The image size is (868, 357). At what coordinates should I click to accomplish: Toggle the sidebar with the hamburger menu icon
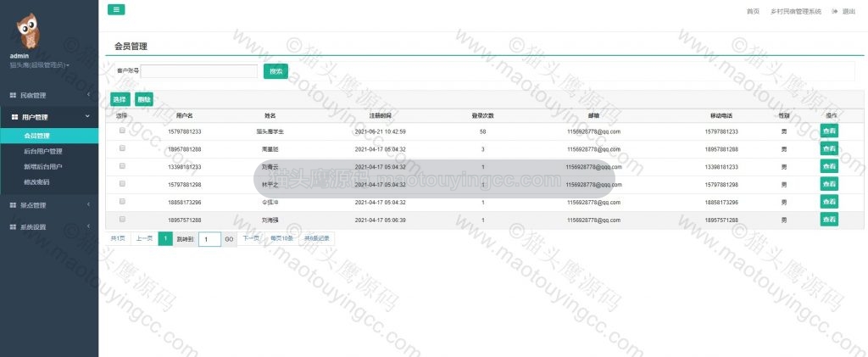pos(115,9)
